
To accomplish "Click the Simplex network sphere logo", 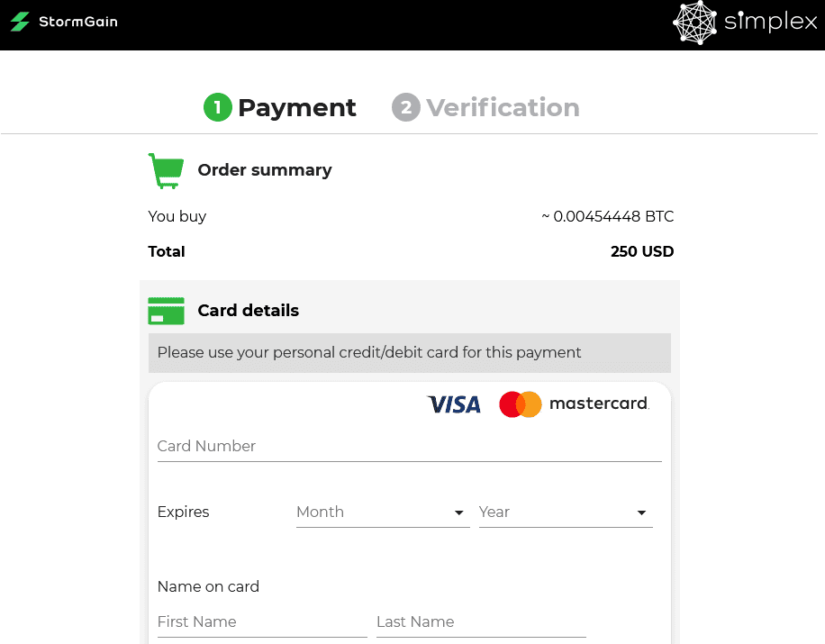I will [694, 23].
